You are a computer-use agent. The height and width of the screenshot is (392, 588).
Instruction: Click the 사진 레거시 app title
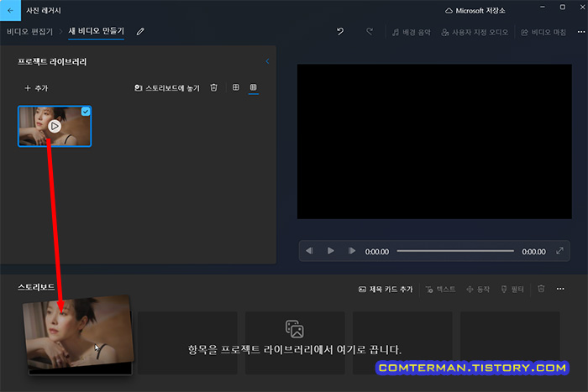(x=44, y=11)
